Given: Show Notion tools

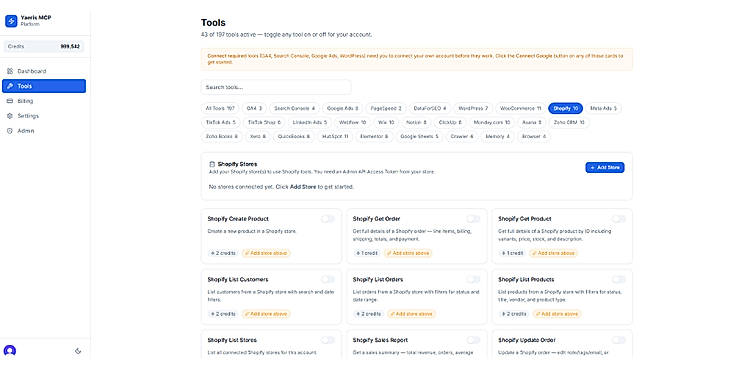Looking at the screenshot, I should click(x=416, y=123).
